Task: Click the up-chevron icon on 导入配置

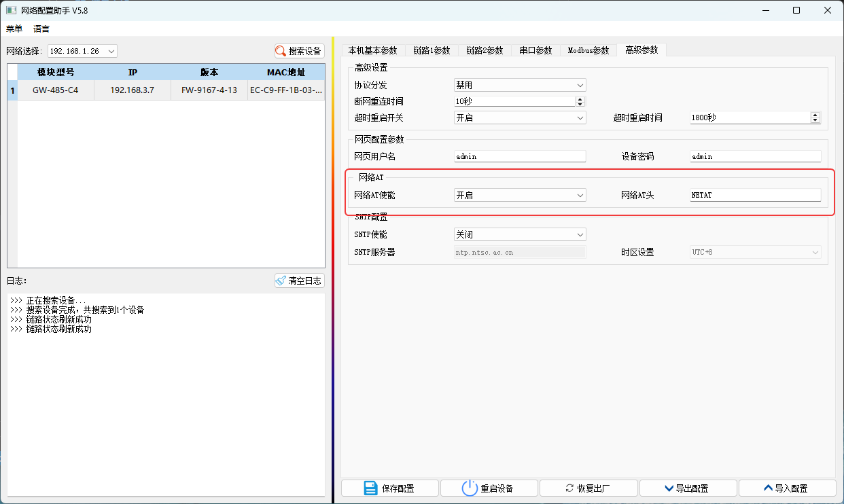Action: pyautogui.click(x=768, y=488)
